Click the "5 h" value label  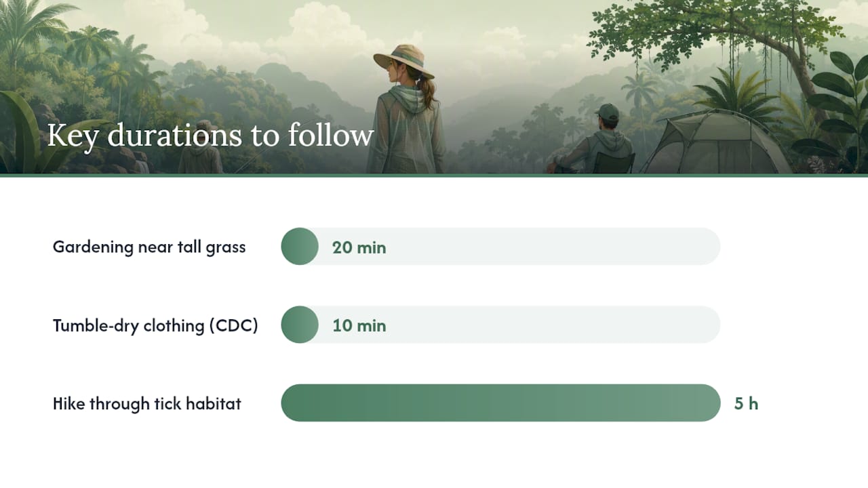click(746, 404)
